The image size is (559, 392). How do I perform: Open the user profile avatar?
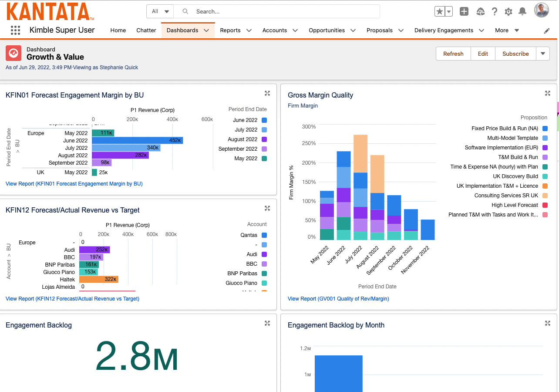pyautogui.click(x=542, y=10)
